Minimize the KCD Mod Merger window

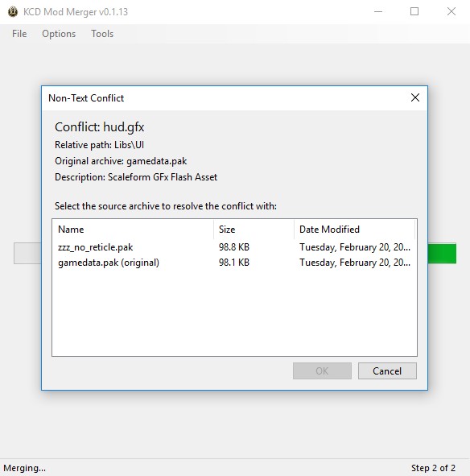(378, 12)
